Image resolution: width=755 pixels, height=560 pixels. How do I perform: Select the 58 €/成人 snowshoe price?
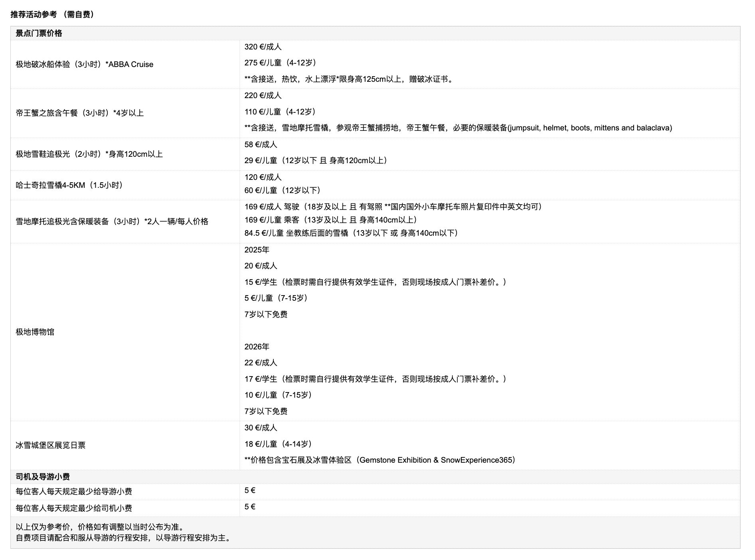coord(261,145)
